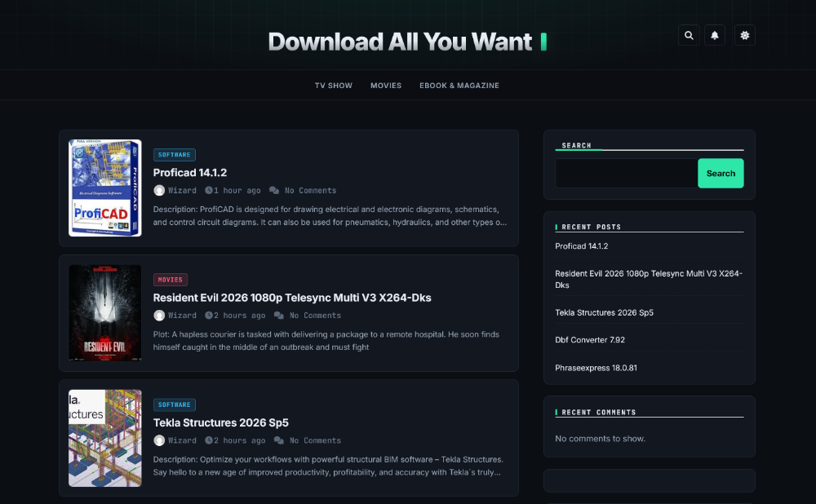Click Wizard avatar on Tekla Structures post

pyautogui.click(x=159, y=440)
